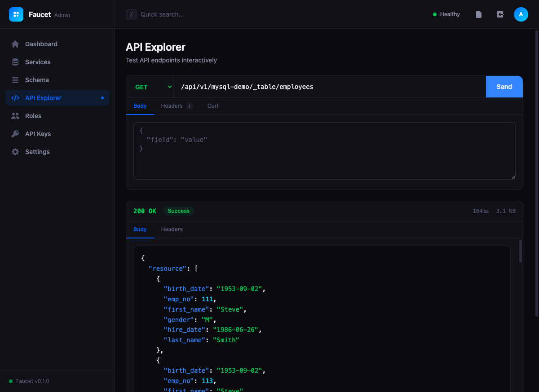Open the Services page
This screenshot has width=539, height=392.
[57, 62]
